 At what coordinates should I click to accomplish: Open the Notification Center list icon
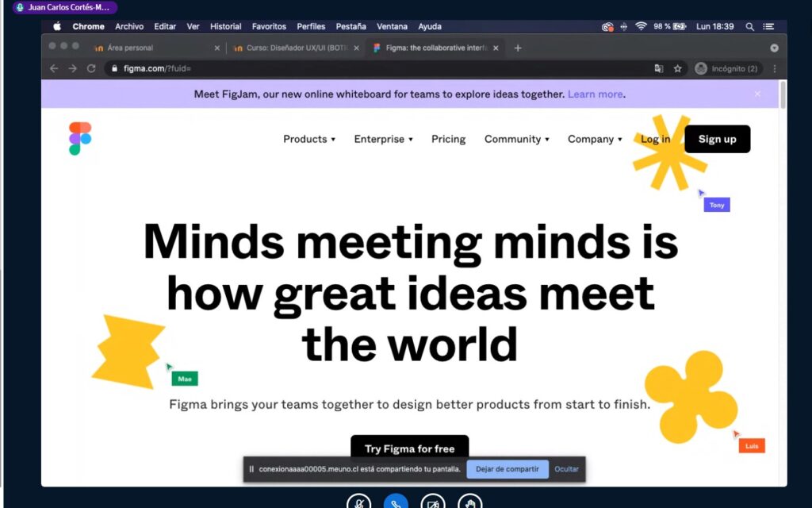(x=768, y=26)
